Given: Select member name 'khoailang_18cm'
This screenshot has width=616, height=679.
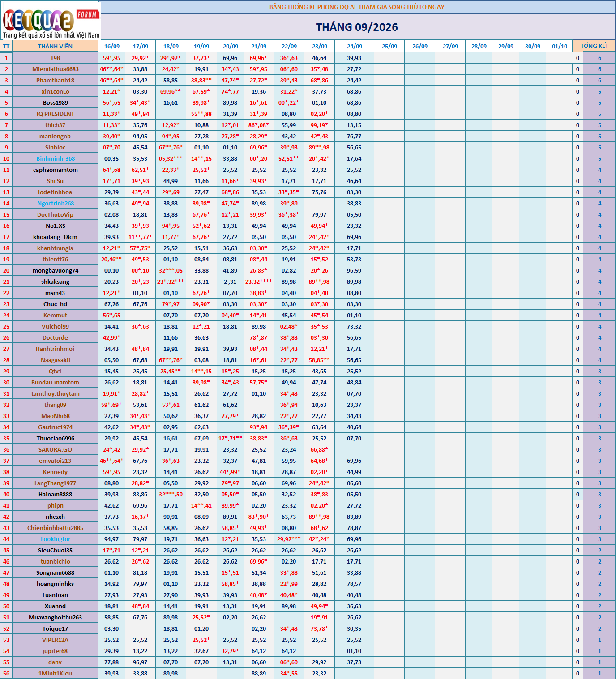Looking at the screenshot, I should pos(55,237).
